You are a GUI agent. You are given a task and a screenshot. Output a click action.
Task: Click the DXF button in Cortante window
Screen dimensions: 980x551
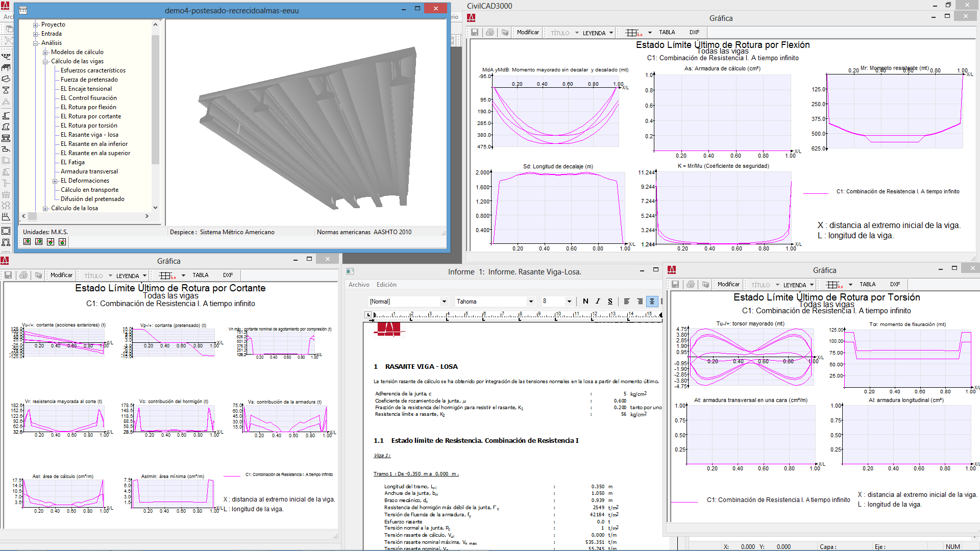228,275
